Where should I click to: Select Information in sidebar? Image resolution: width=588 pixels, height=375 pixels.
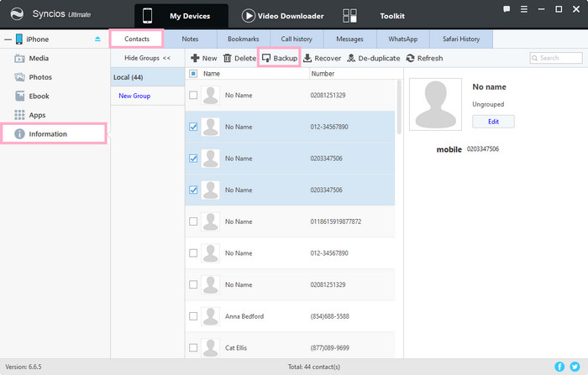click(54, 133)
